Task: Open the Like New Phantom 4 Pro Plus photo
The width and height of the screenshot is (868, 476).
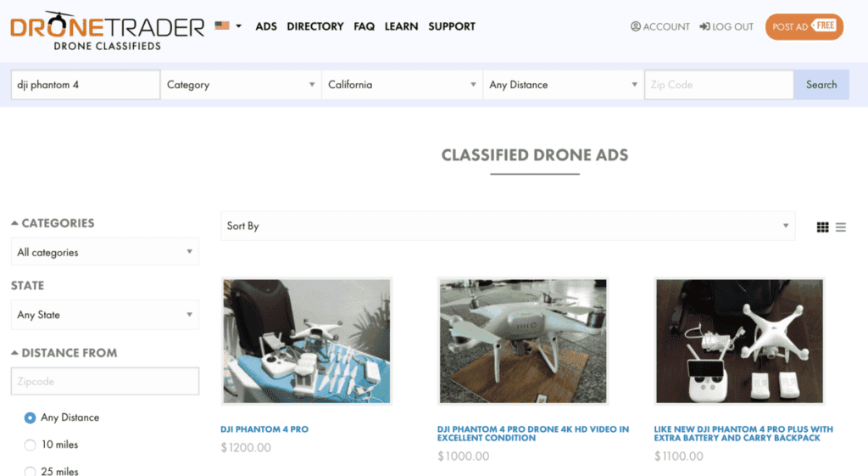Action: point(739,341)
